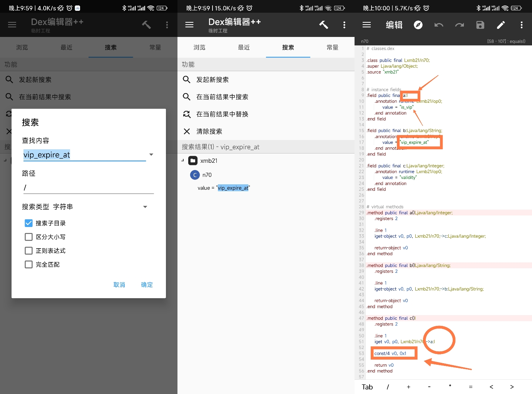Click the hammer build icon in middle panel
Image resolution: width=532 pixels, height=394 pixels.
tap(323, 25)
